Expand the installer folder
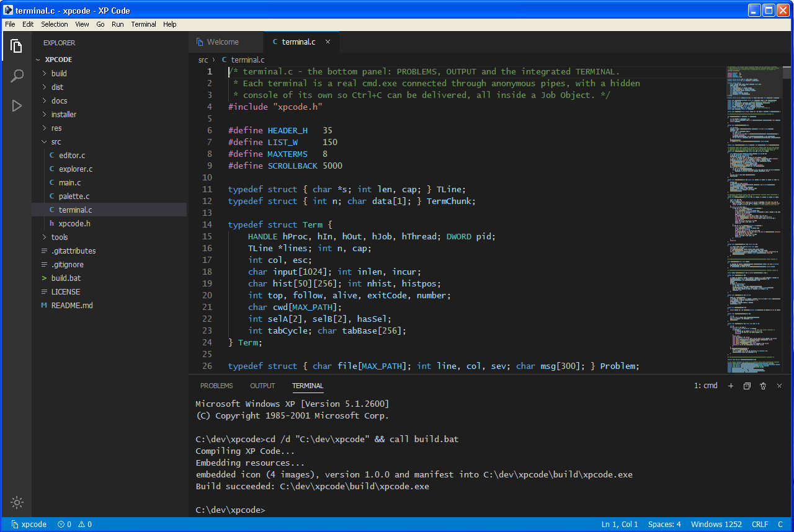The height and width of the screenshot is (532, 794). click(45, 114)
